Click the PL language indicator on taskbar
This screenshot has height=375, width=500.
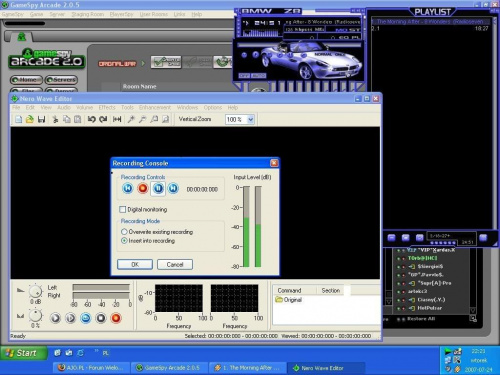tap(106, 353)
